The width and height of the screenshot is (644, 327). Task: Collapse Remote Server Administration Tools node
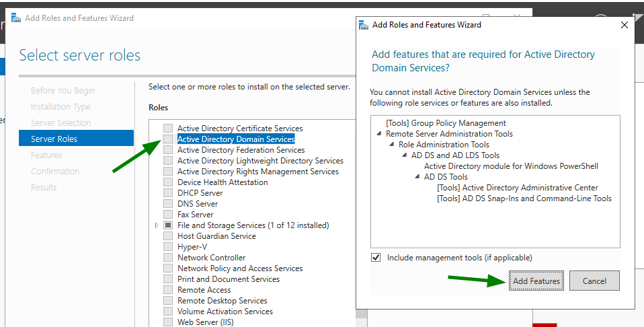click(x=378, y=134)
